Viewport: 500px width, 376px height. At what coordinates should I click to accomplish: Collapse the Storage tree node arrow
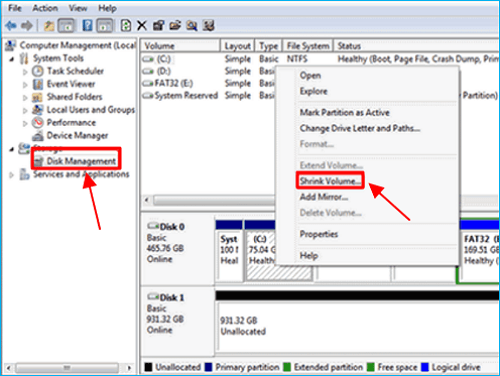[12, 150]
